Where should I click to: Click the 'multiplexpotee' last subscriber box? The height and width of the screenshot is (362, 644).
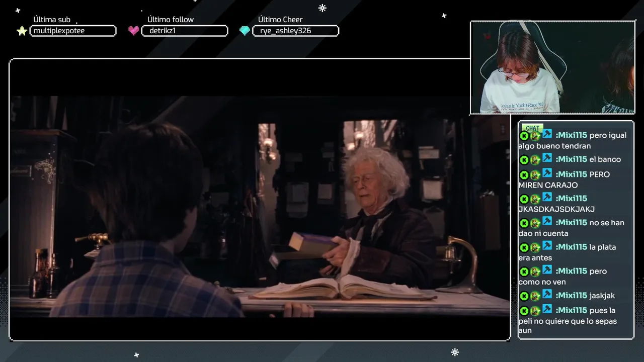pos(73,31)
